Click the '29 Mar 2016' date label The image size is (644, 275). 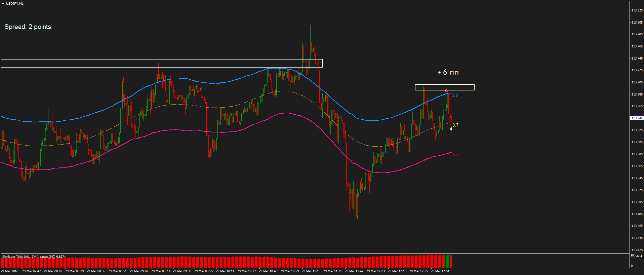(x=9, y=271)
